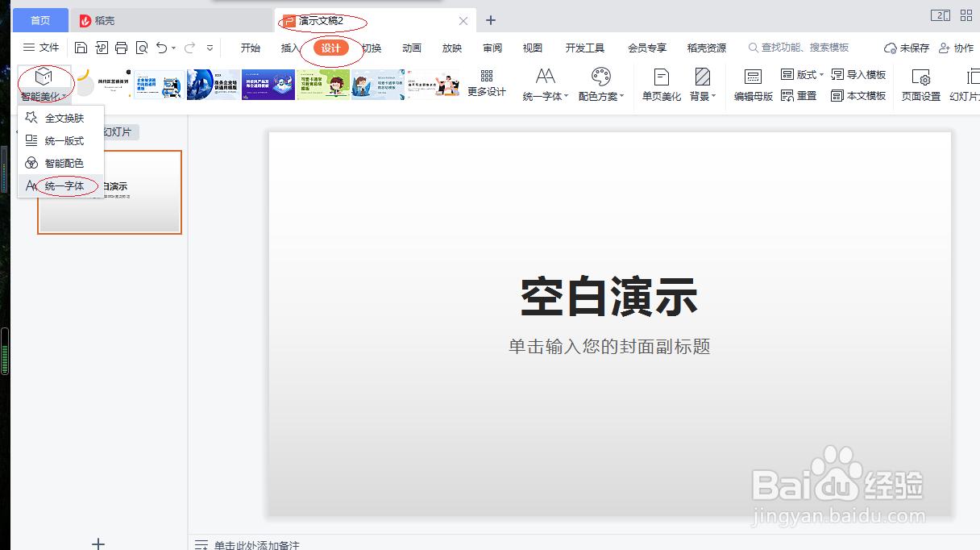Image resolution: width=980 pixels, height=550 pixels.
Task: Click the Print Preview icon
Action: point(141,48)
